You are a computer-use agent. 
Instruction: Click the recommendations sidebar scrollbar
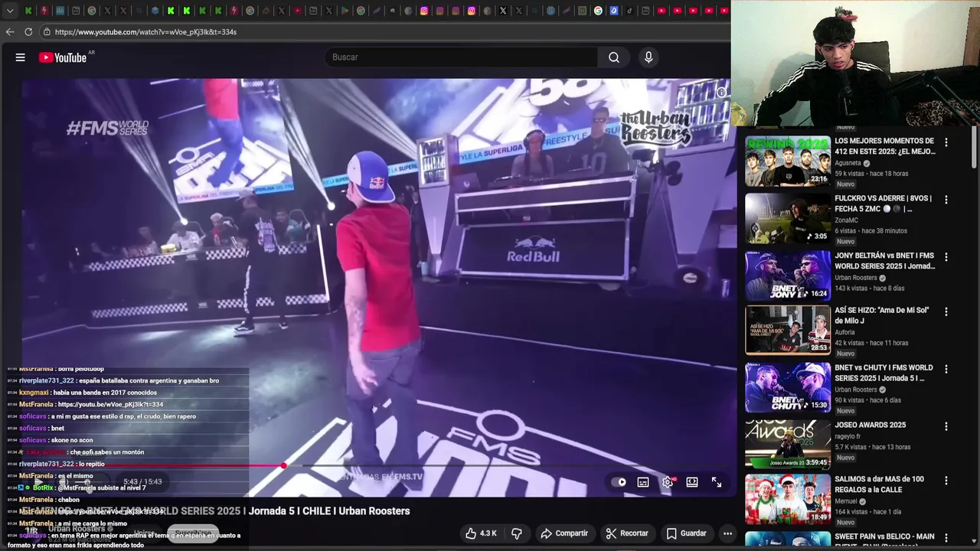coord(975,149)
